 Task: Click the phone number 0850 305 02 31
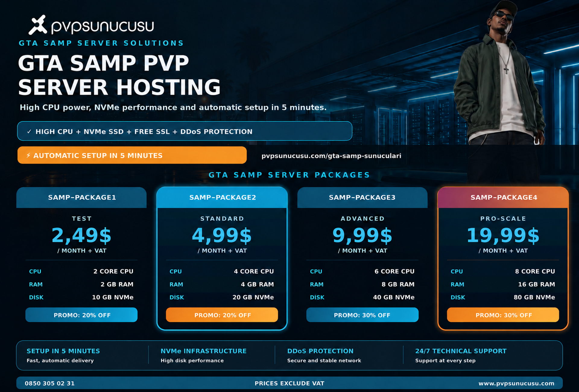(x=49, y=383)
